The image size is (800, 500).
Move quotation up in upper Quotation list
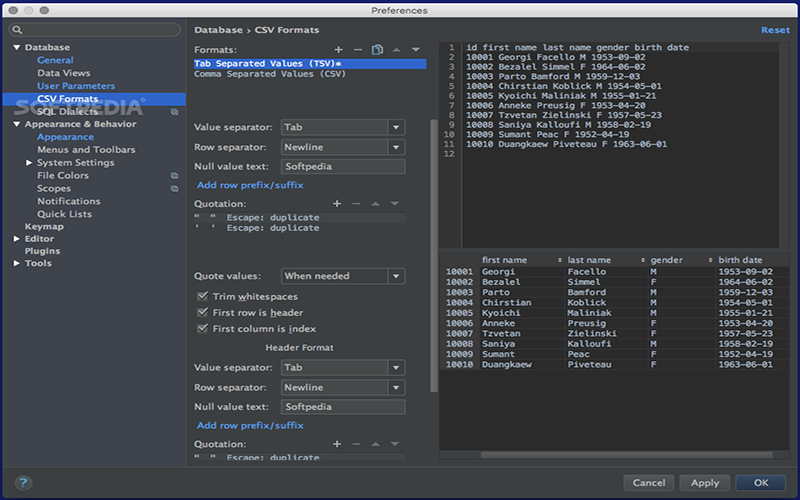(376, 204)
